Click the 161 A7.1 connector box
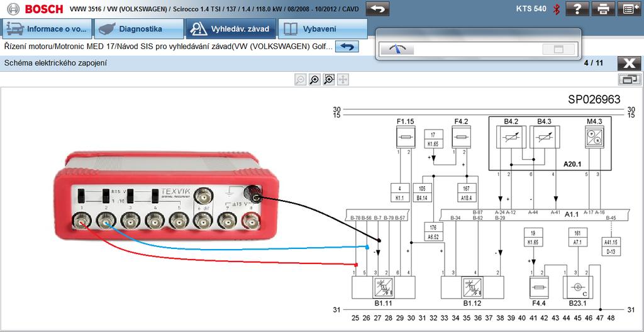The image size is (644, 332). tap(577, 238)
